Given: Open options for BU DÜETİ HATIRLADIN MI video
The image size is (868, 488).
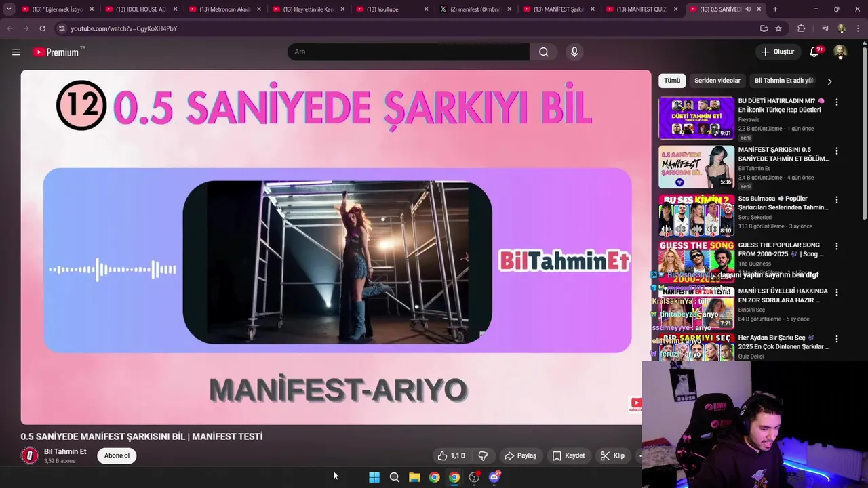Looking at the screenshot, I should pyautogui.click(x=836, y=102).
